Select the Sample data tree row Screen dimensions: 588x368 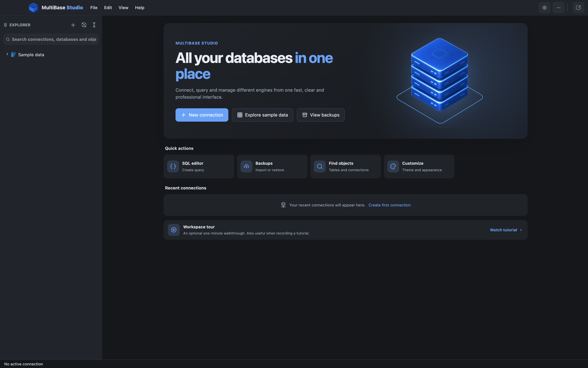51,54
